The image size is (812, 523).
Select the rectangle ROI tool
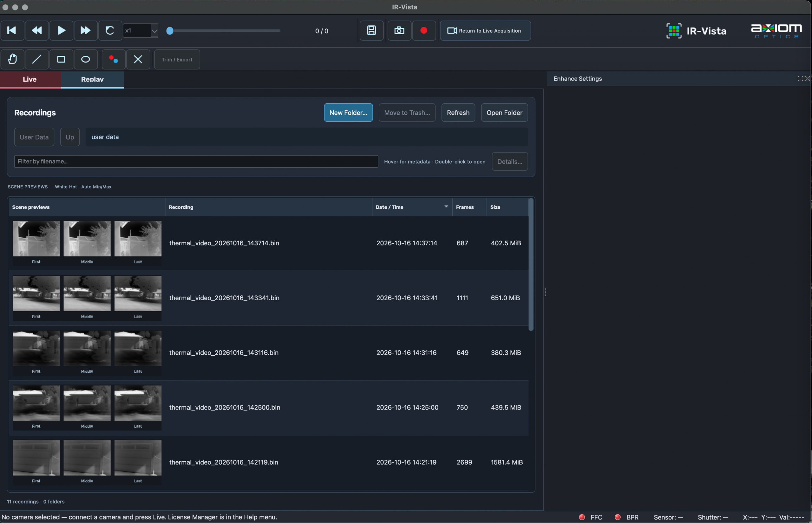[x=61, y=60]
